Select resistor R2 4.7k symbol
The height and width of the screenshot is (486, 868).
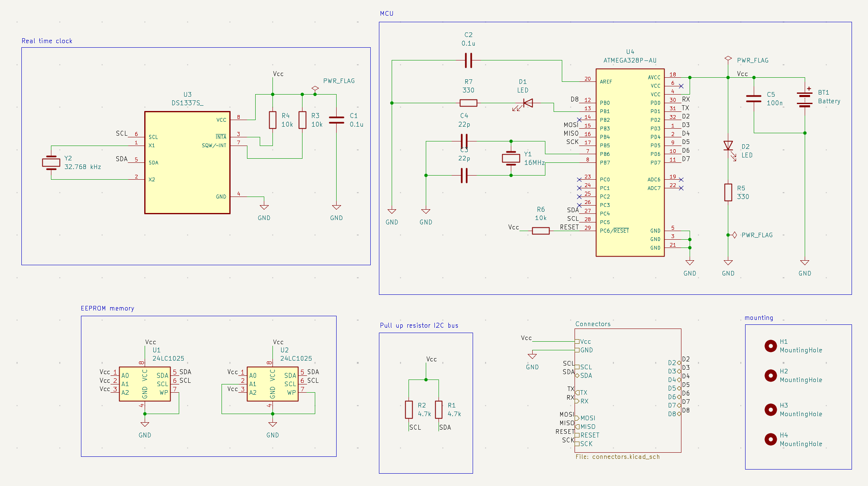409,410
